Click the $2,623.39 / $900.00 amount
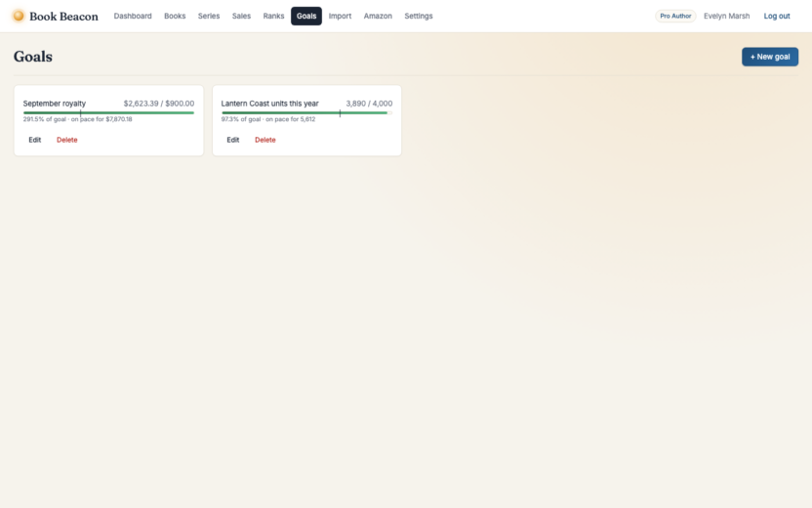Image resolution: width=812 pixels, height=508 pixels. [x=159, y=104]
